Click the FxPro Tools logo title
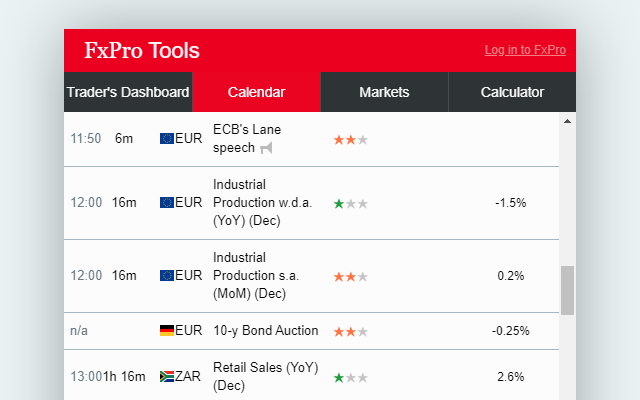This screenshot has width=640, height=400. point(142,51)
